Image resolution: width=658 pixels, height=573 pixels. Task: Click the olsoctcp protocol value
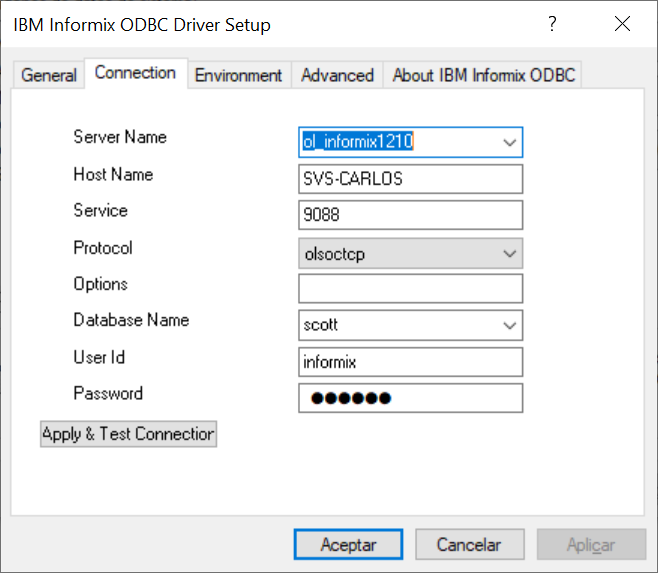point(335,254)
